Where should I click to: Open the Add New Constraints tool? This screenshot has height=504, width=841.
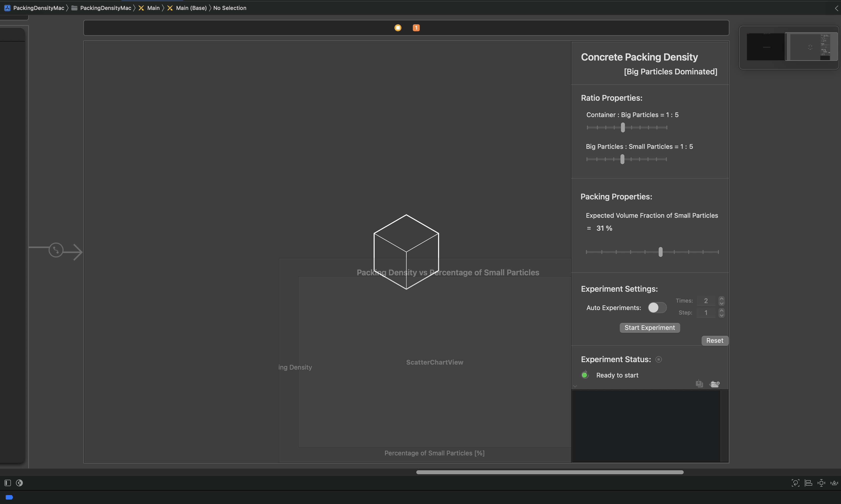(821, 483)
